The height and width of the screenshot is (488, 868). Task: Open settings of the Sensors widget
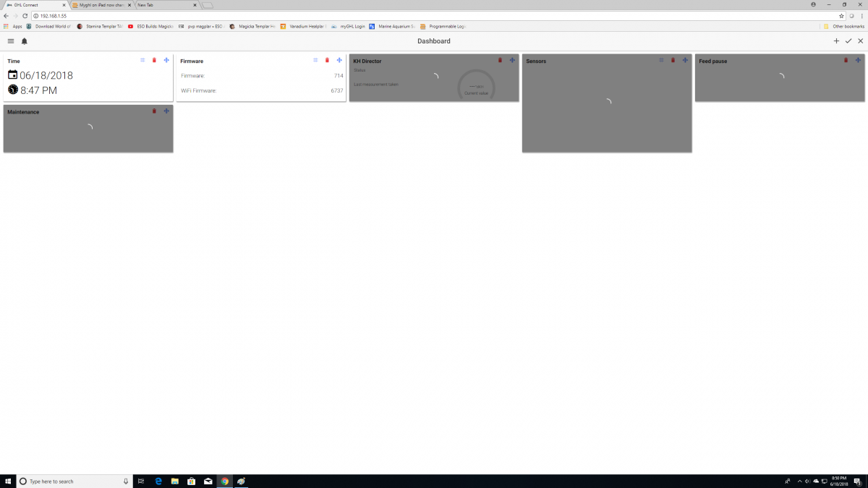(x=661, y=60)
